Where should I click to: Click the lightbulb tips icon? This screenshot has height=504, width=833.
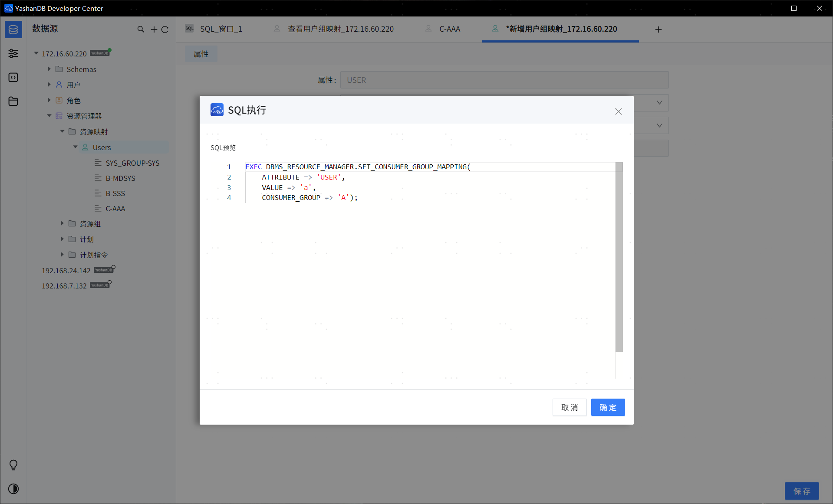click(x=13, y=465)
